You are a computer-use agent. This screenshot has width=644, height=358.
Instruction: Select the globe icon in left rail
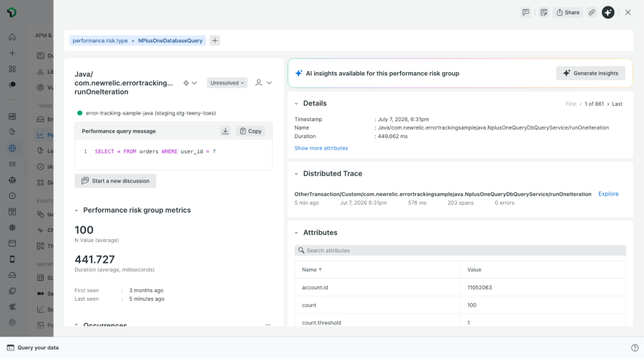coord(12,148)
